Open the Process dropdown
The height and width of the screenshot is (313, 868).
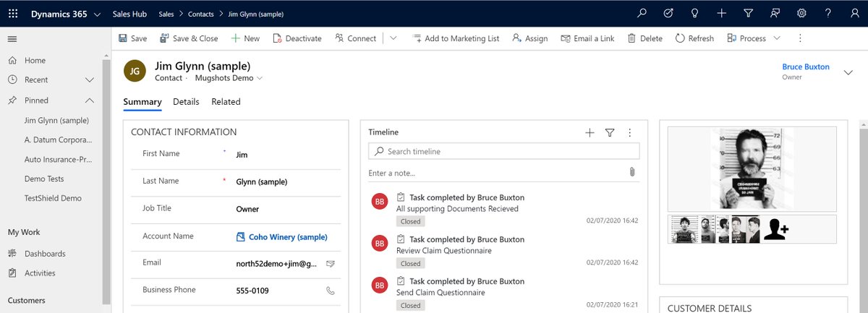pos(754,39)
